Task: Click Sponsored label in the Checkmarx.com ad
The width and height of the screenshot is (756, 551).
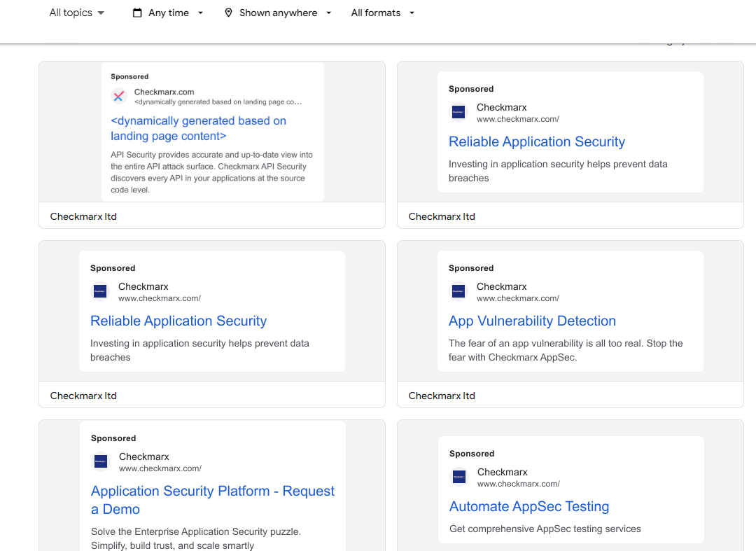Action: 129,76
